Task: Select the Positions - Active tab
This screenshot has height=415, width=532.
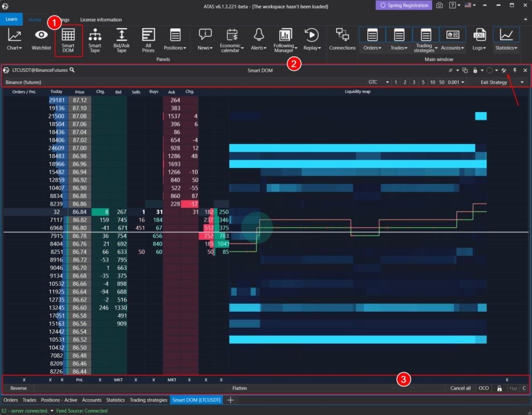Action: pos(58,399)
